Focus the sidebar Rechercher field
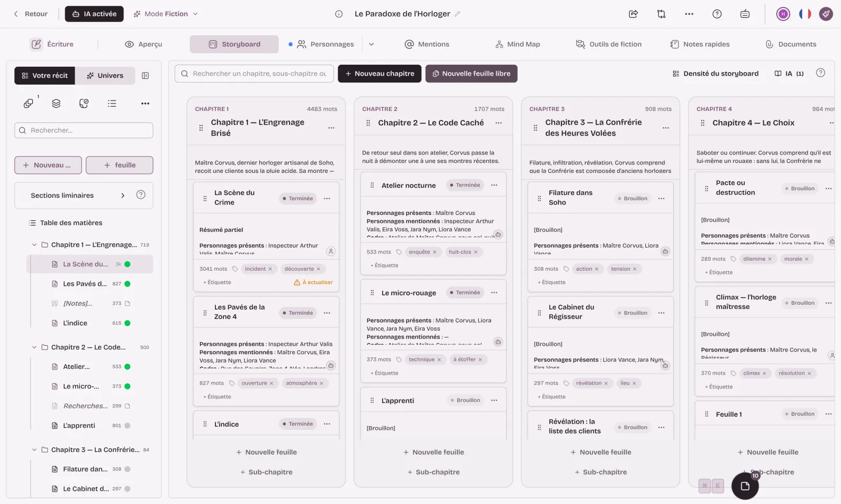This screenshot has width=841, height=504. coord(84,130)
